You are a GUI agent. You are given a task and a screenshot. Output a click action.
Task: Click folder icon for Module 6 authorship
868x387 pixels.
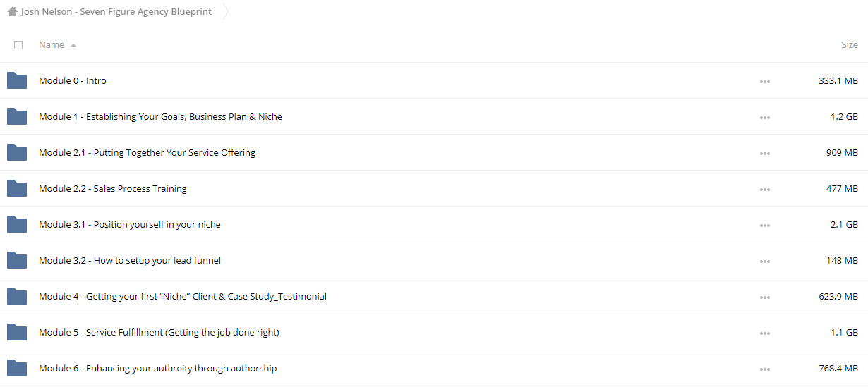(x=17, y=368)
